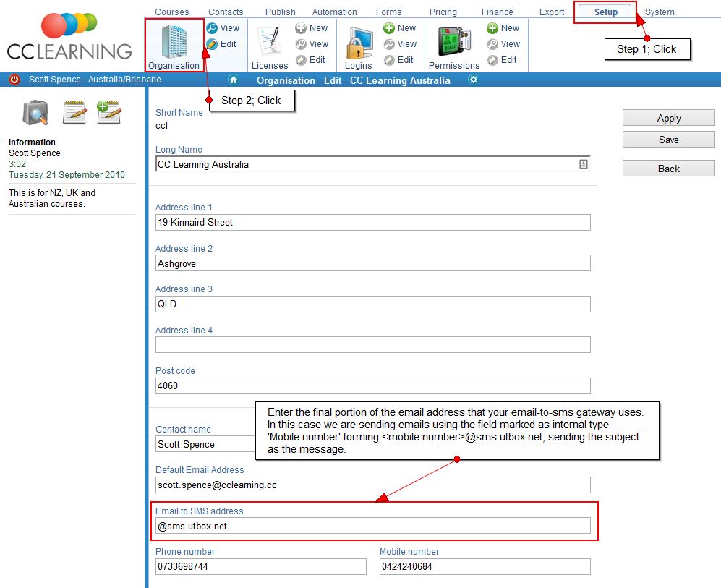The height and width of the screenshot is (588, 721).
Task: Select the Setup tab
Action: (x=605, y=12)
